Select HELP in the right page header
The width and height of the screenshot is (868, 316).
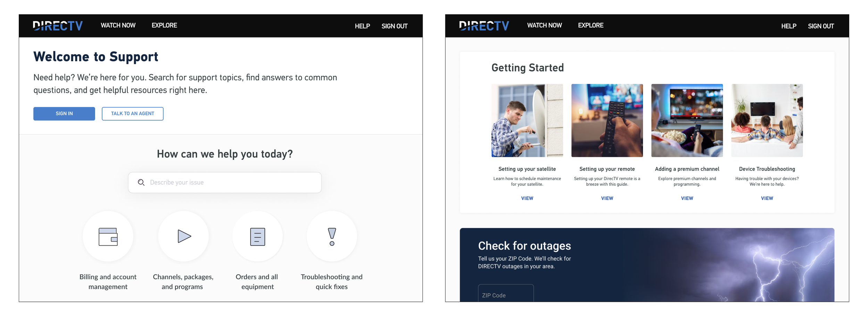coord(789,26)
